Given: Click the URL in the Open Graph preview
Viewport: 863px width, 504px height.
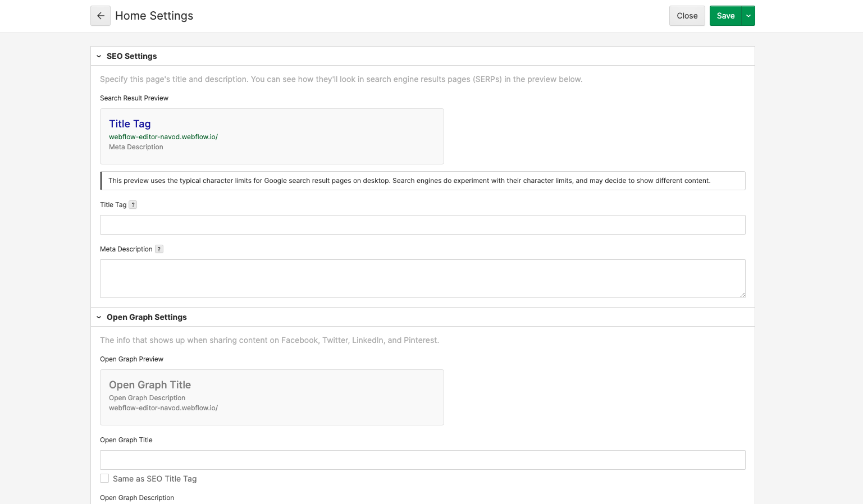Looking at the screenshot, I should [163, 408].
